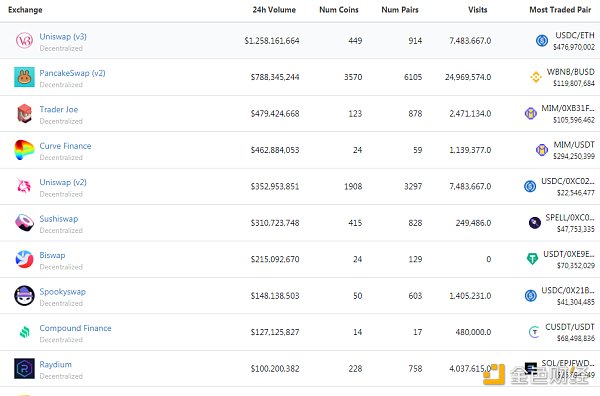Select Spookyswap num pairs value 603
Image resolution: width=600 pixels, height=396 pixels.
coord(415,296)
